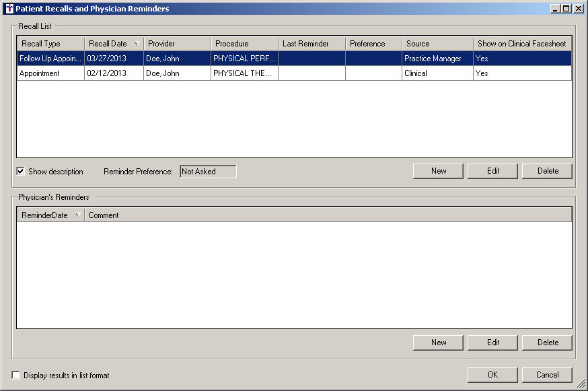Minimize the Patient Recalls window
The width and height of the screenshot is (588, 391).
pyautogui.click(x=555, y=9)
